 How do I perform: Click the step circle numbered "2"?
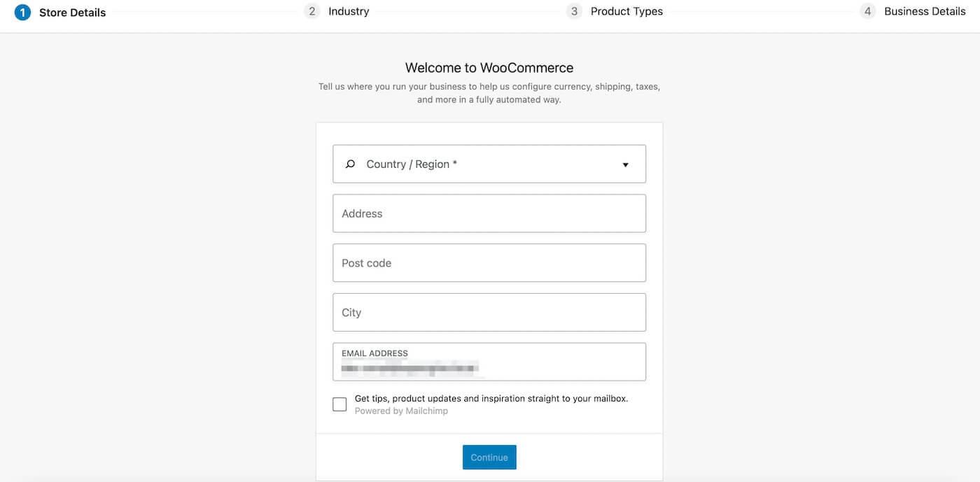pyautogui.click(x=312, y=10)
